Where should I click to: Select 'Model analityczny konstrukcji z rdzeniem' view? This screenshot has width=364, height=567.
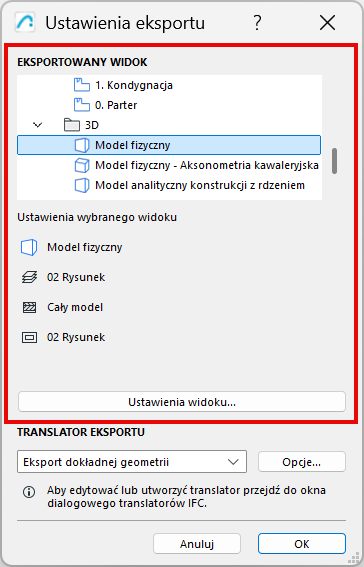[200, 185]
